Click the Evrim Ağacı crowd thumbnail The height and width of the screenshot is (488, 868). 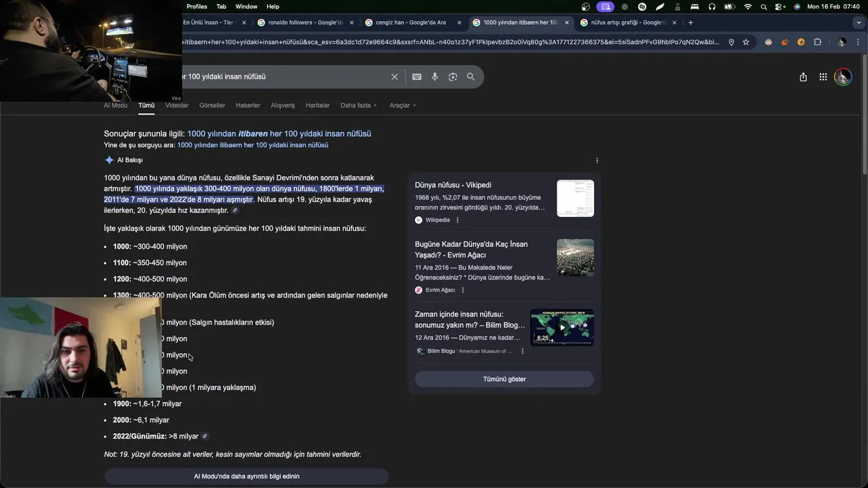click(x=575, y=258)
